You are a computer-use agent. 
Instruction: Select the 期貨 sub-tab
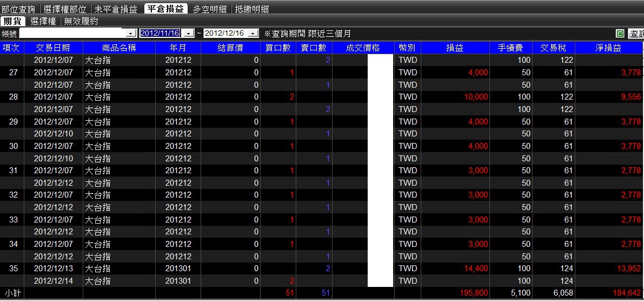tap(13, 21)
